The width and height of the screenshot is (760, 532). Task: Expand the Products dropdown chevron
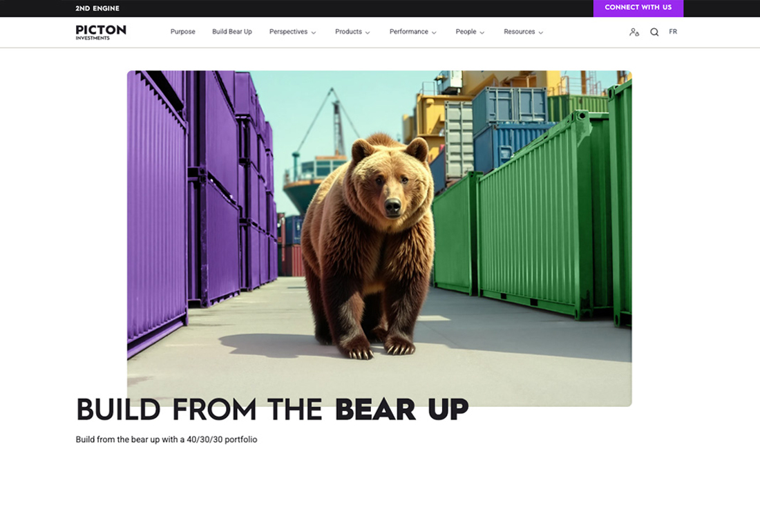[x=368, y=32]
